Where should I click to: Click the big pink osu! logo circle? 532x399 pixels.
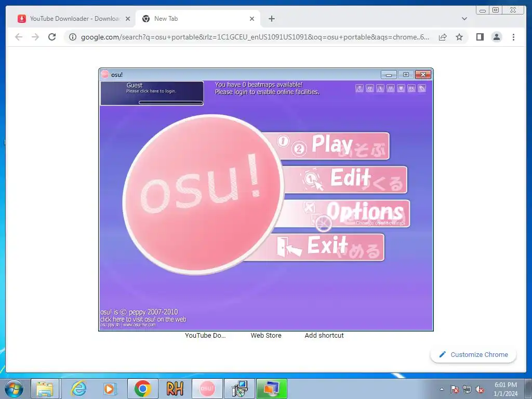[x=203, y=194]
